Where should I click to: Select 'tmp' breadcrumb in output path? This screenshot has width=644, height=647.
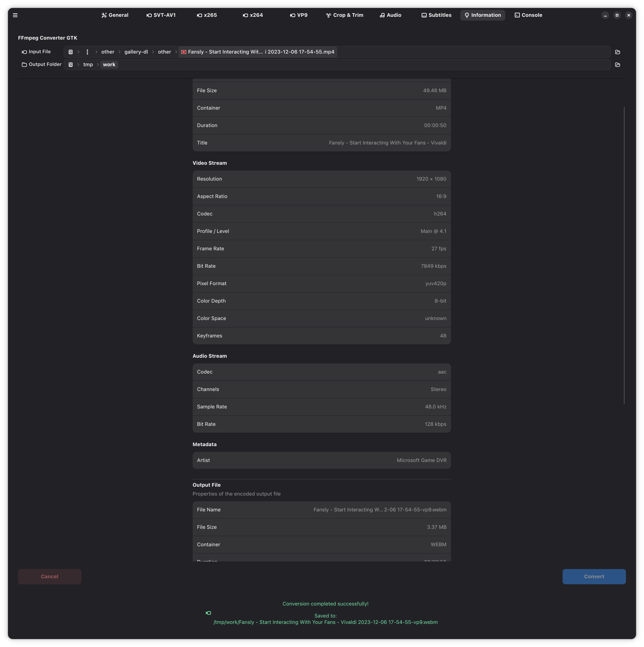pyautogui.click(x=88, y=65)
